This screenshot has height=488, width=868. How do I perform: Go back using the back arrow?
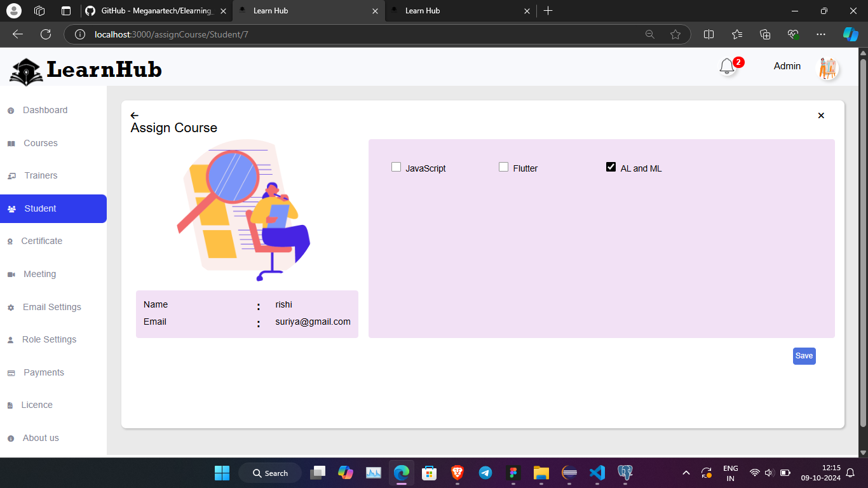pos(134,115)
